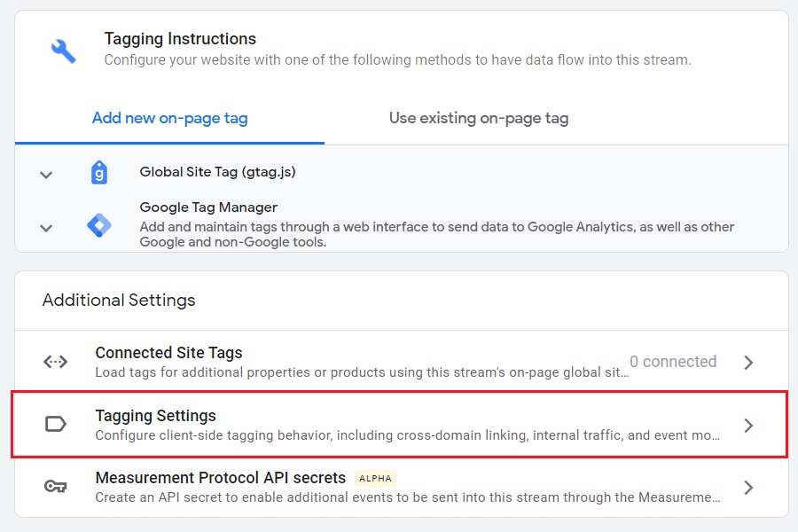
Task: Open Tagging Settings via right chevron
Action: [x=748, y=425]
